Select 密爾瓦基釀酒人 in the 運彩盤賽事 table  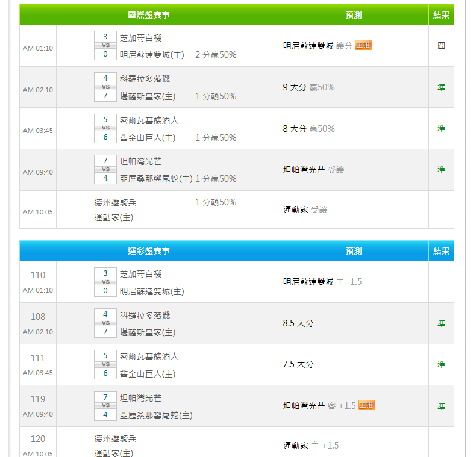(x=149, y=356)
